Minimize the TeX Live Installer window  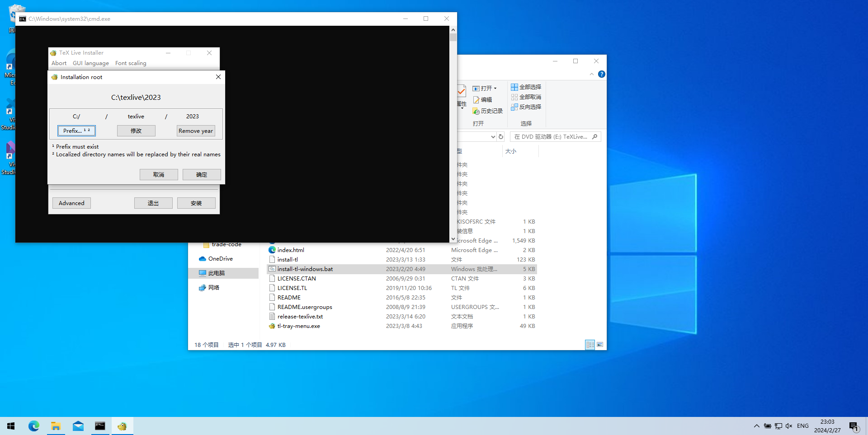pyautogui.click(x=168, y=53)
